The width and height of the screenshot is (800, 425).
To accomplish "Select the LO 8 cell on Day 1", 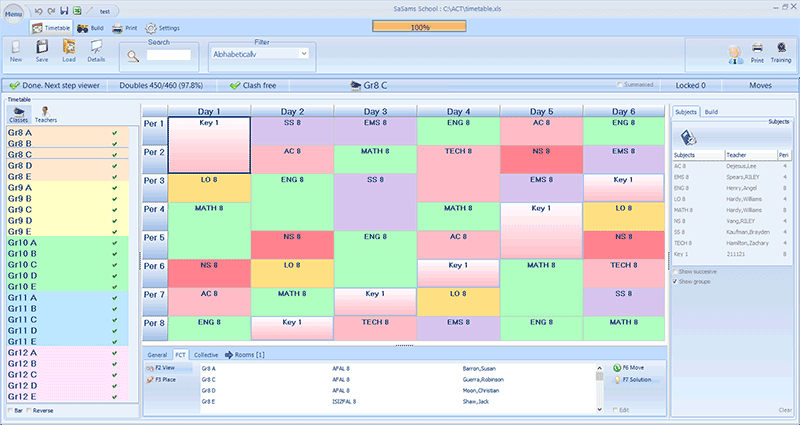I will coord(209,188).
